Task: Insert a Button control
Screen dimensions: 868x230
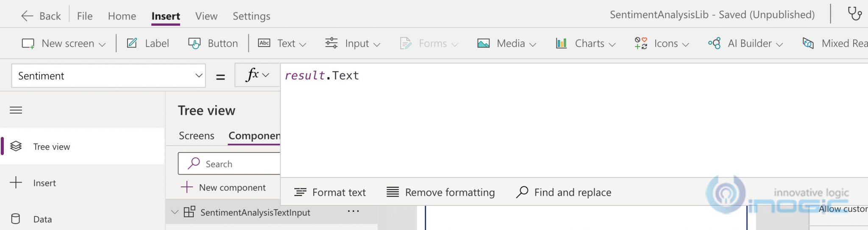Action: tap(213, 43)
